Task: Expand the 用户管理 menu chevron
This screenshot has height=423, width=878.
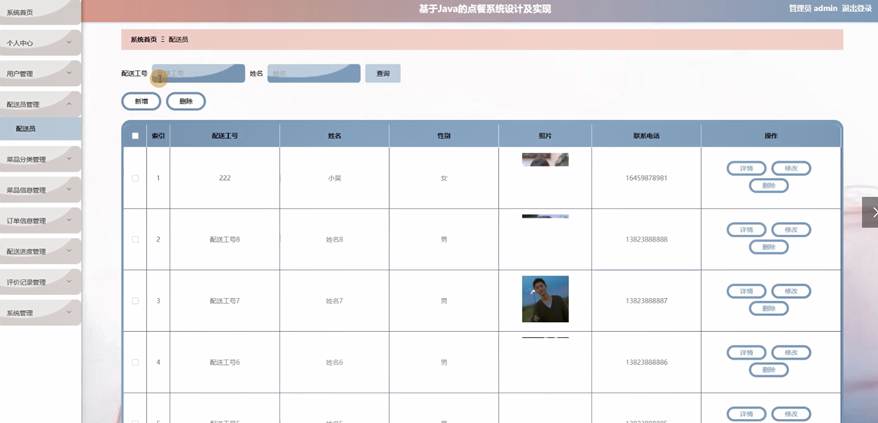Action: (69, 73)
